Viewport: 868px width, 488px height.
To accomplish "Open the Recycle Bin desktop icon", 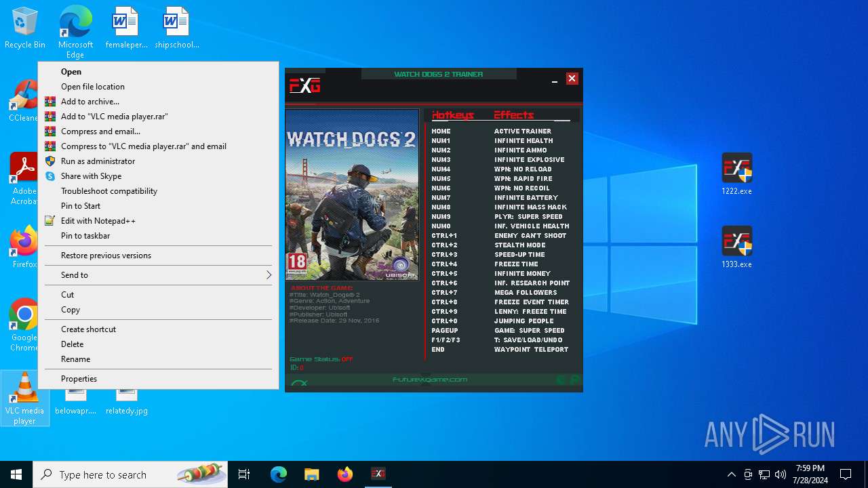I will pyautogui.click(x=25, y=28).
